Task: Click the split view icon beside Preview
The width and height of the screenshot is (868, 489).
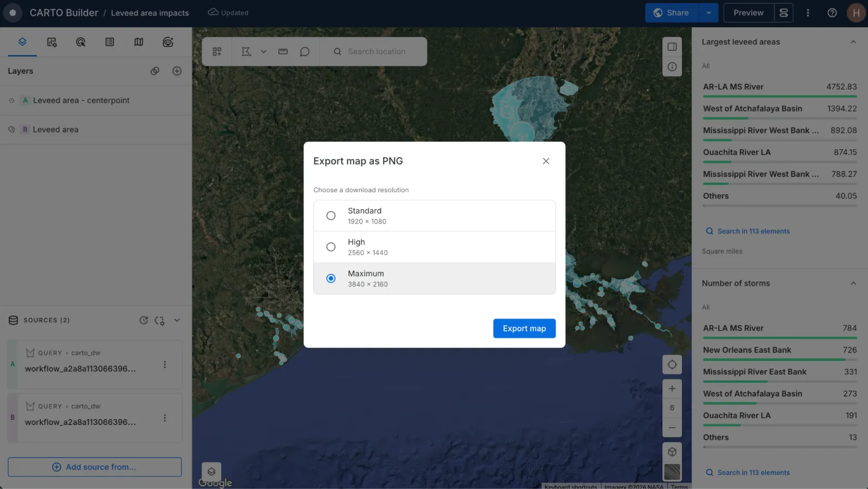Action: [x=784, y=12]
